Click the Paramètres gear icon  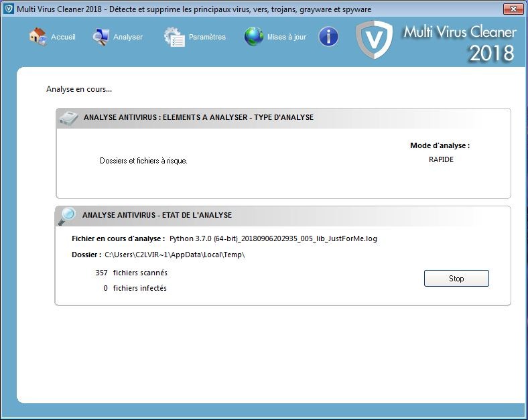[174, 37]
